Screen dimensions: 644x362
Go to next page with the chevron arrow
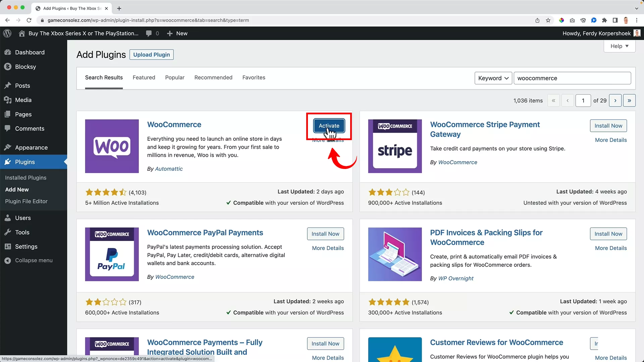click(x=615, y=100)
